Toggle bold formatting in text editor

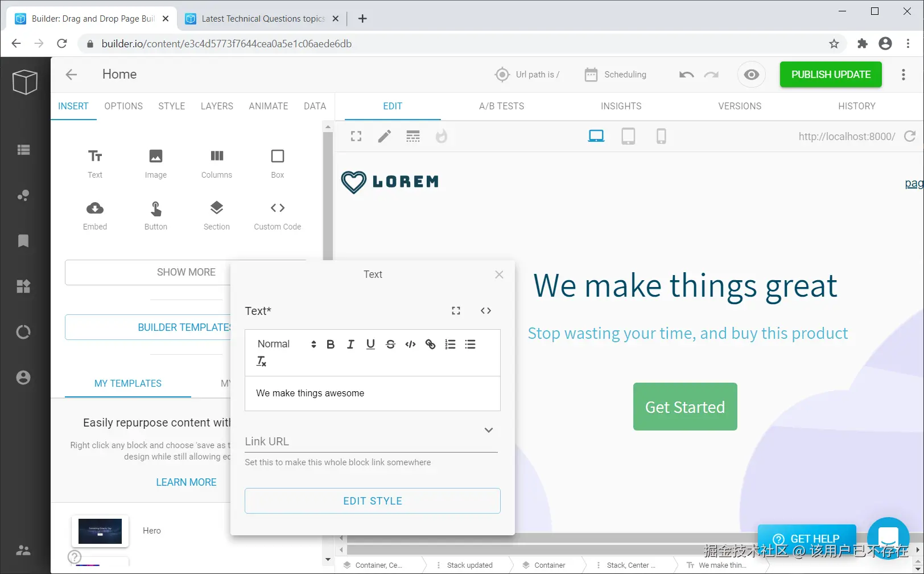click(331, 344)
